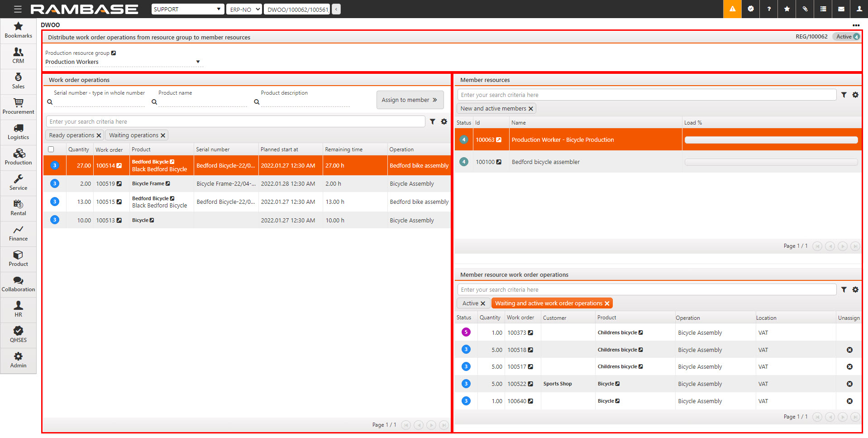Open the hamburger main menu
This screenshot has height=438, width=868.
tap(18, 9)
